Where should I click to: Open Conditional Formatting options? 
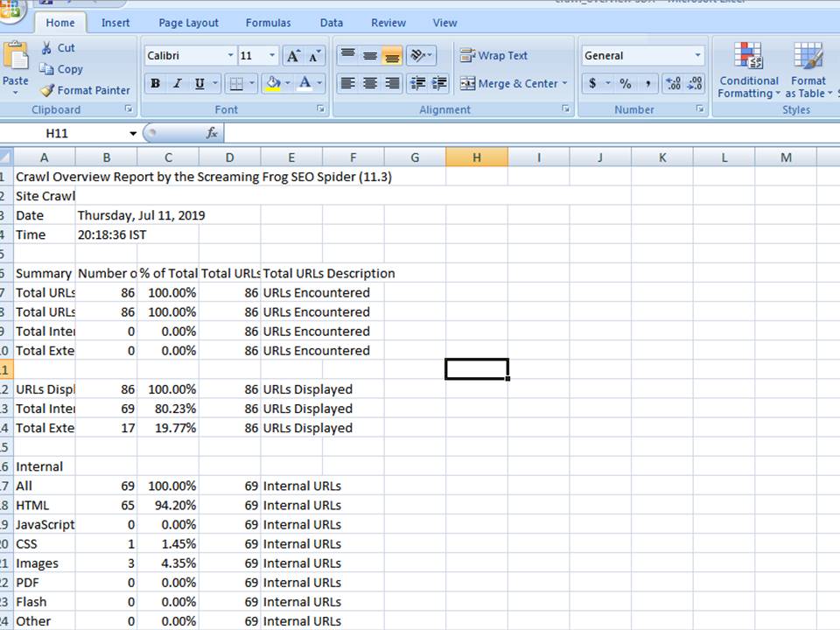[x=748, y=70]
